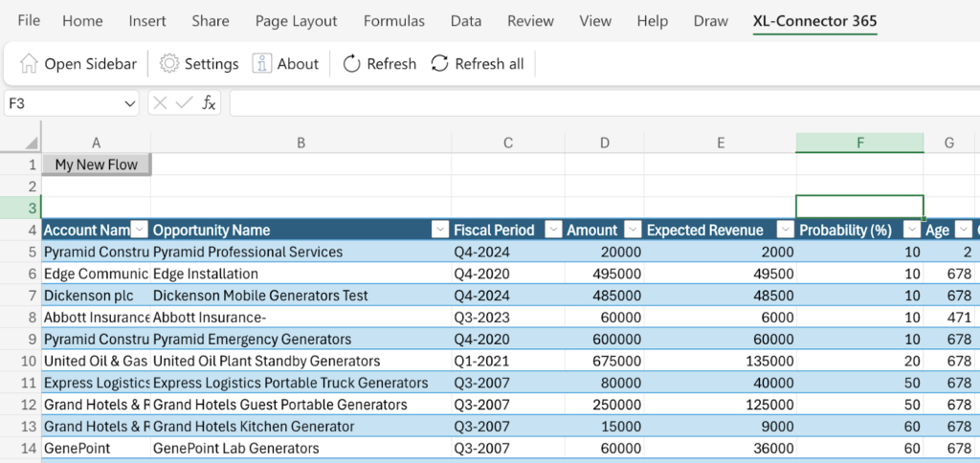
Task: Click Expected Revenue cell '135000'
Action: (x=720, y=362)
